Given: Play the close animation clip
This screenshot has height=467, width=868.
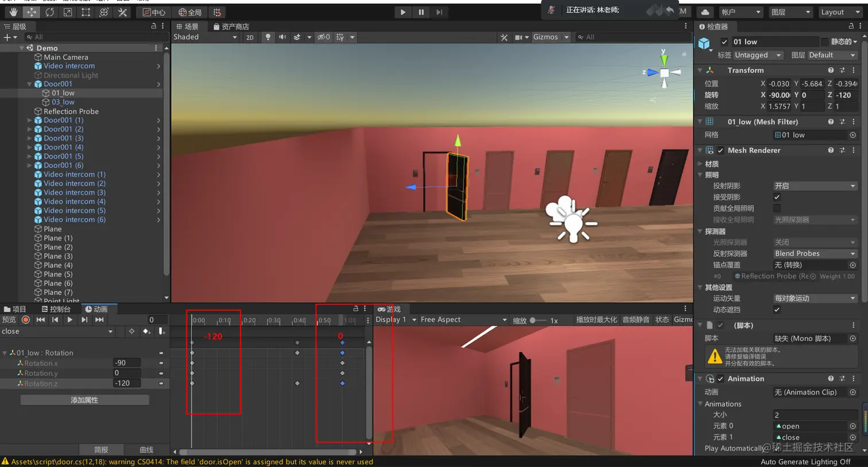Looking at the screenshot, I should pos(69,320).
